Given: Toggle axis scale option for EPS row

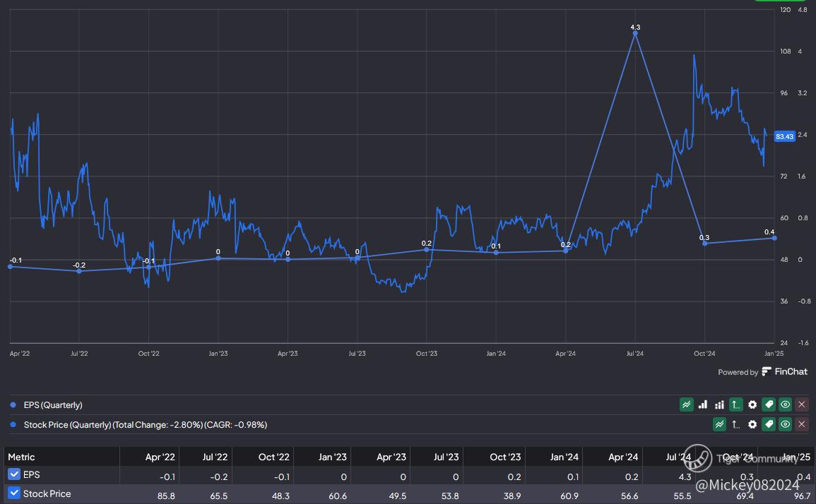Looking at the screenshot, I should (x=735, y=404).
